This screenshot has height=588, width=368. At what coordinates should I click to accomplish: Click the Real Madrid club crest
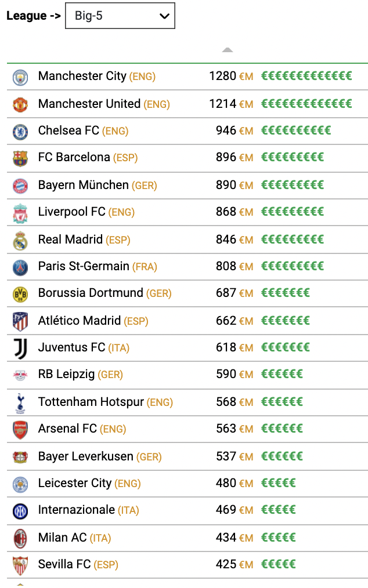coord(20,241)
